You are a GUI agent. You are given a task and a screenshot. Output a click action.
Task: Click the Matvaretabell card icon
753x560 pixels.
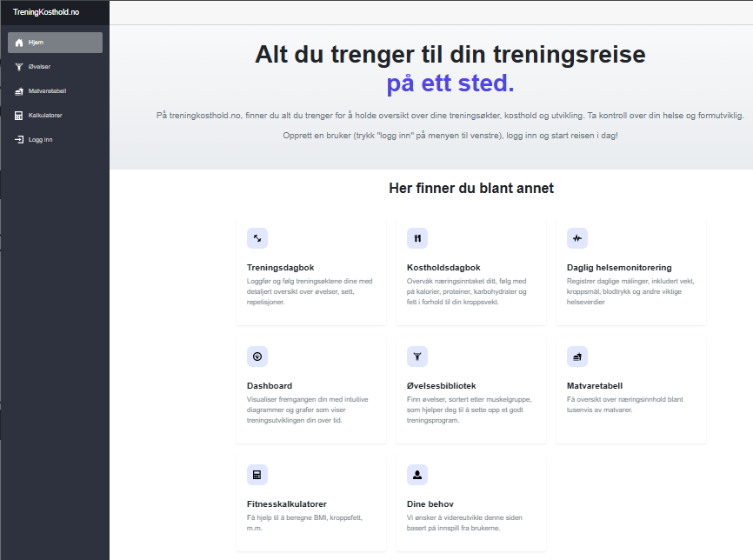[576, 356]
